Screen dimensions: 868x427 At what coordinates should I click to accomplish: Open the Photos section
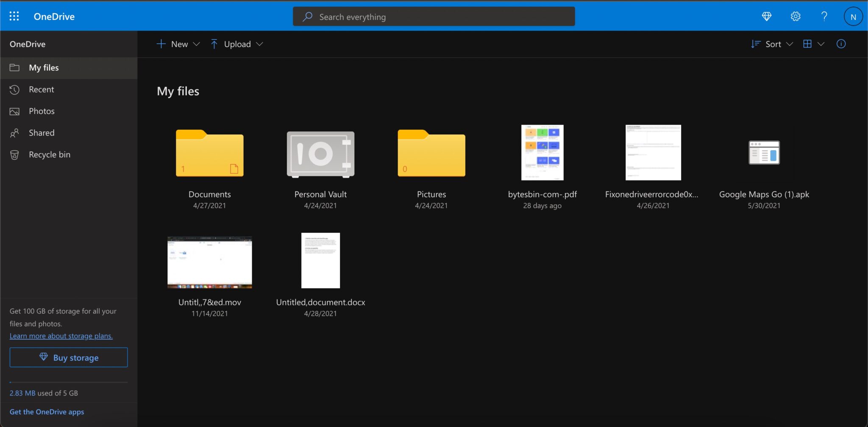[42, 111]
